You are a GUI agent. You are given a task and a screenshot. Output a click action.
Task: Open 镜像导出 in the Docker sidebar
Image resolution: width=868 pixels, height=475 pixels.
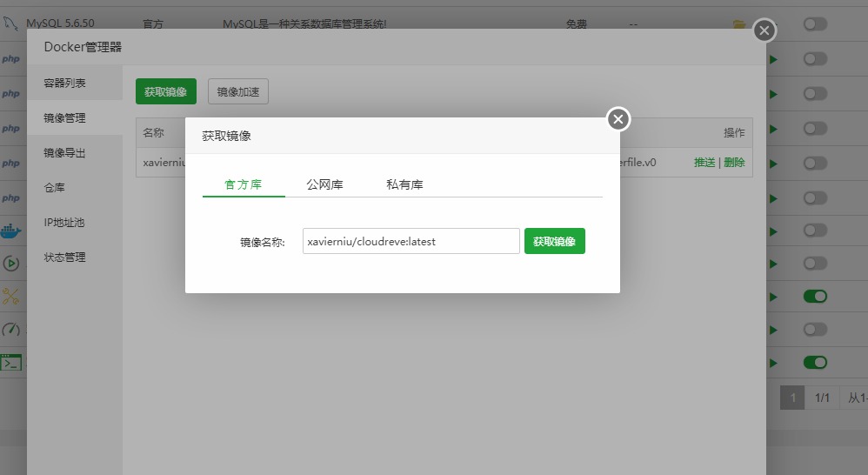(75, 153)
